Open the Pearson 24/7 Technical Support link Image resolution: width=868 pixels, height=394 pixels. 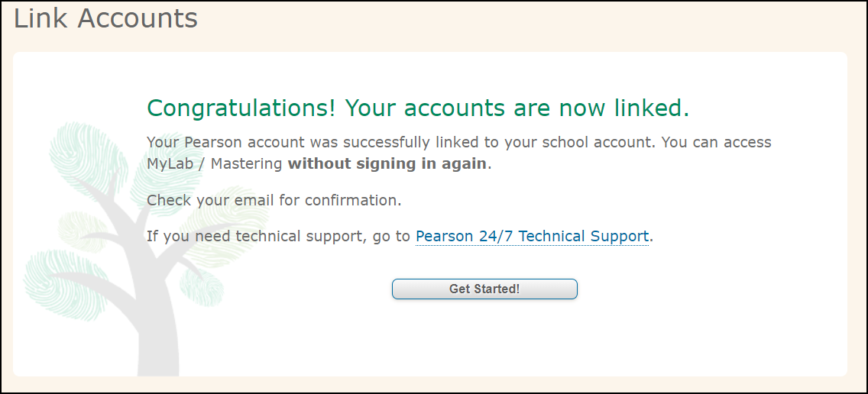point(532,236)
